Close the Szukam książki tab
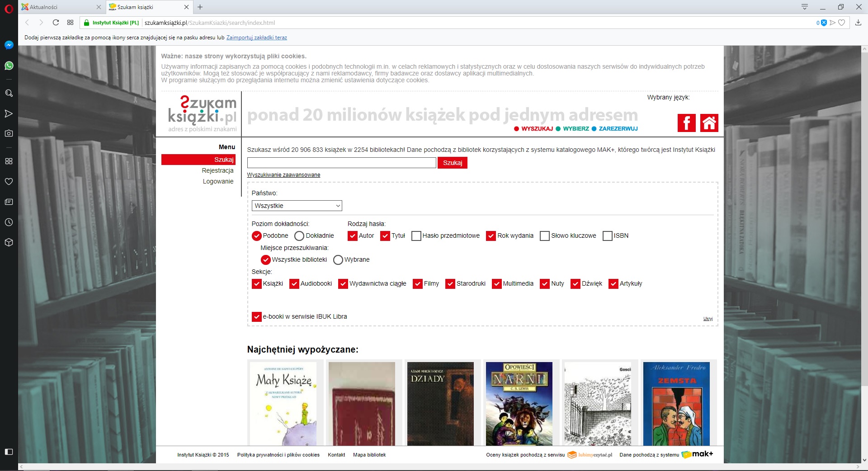Image resolution: width=868 pixels, height=471 pixels. pos(186,7)
